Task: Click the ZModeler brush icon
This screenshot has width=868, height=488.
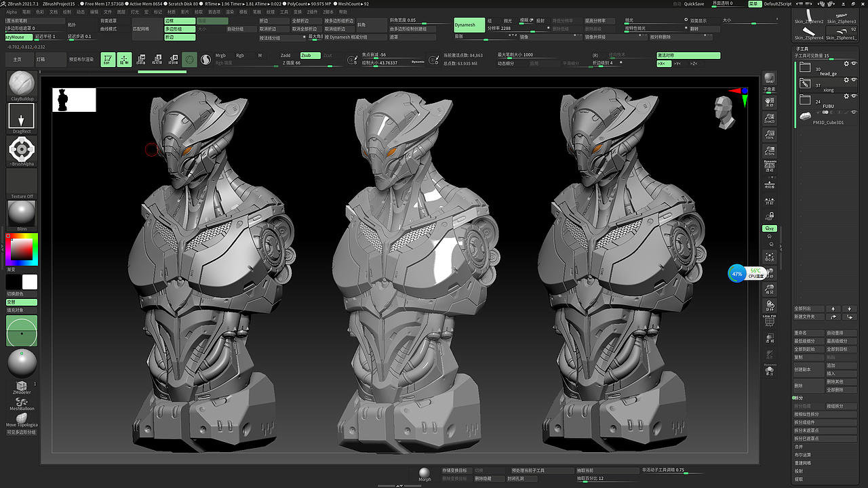Action: [x=22, y=385]
